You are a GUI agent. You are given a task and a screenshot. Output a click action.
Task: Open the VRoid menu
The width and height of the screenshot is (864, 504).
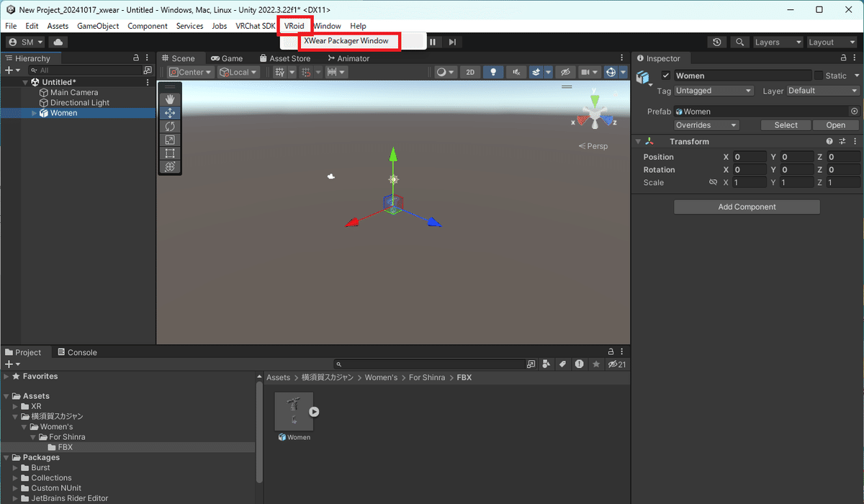click(294, 26)
